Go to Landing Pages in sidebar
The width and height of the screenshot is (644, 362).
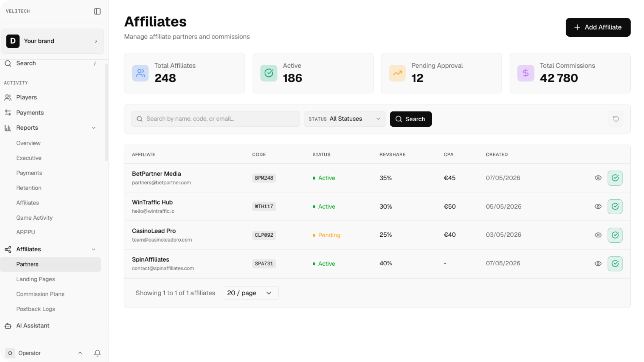tap(36, 279)
